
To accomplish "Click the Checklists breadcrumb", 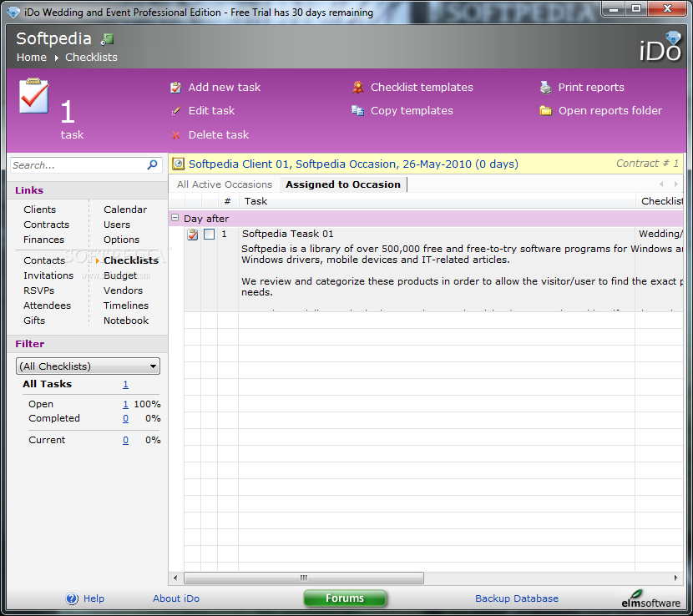I will tap(92, 58).
